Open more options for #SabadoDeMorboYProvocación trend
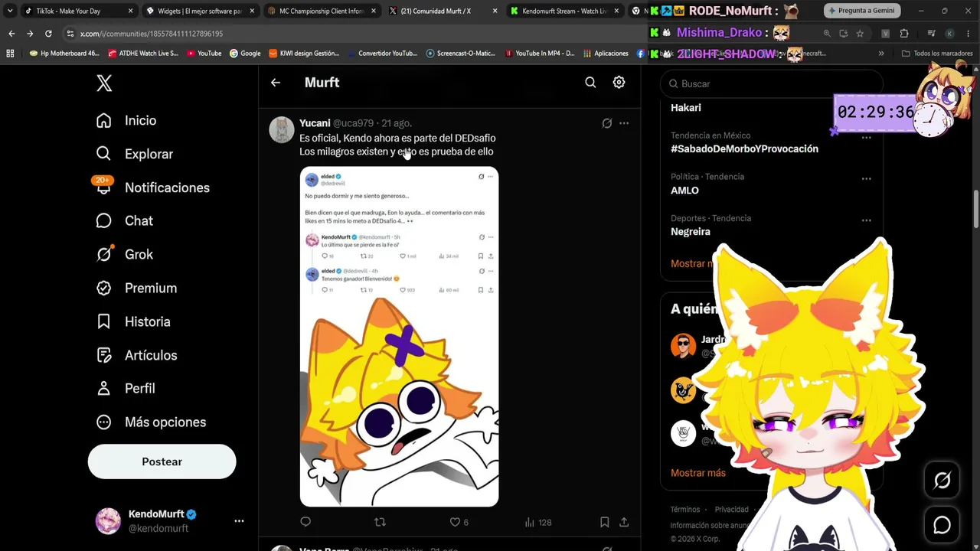Viewport: 980px width, 551px height. coord(867,138)
